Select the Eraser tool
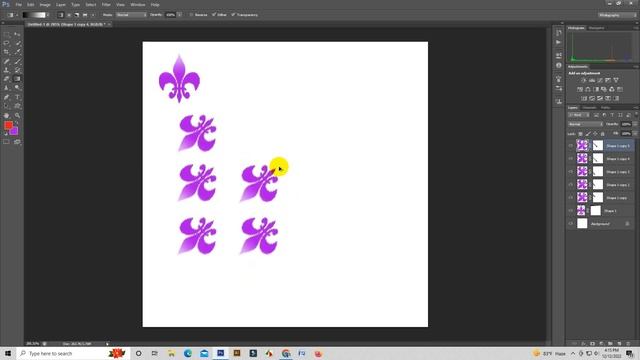The height and width of the screenshot is (360, 640). click(7, 79)
